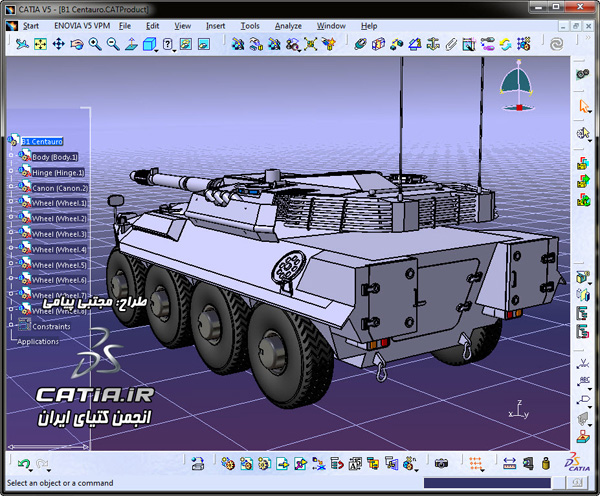Click the Fit All In icon

pos(40,44)
